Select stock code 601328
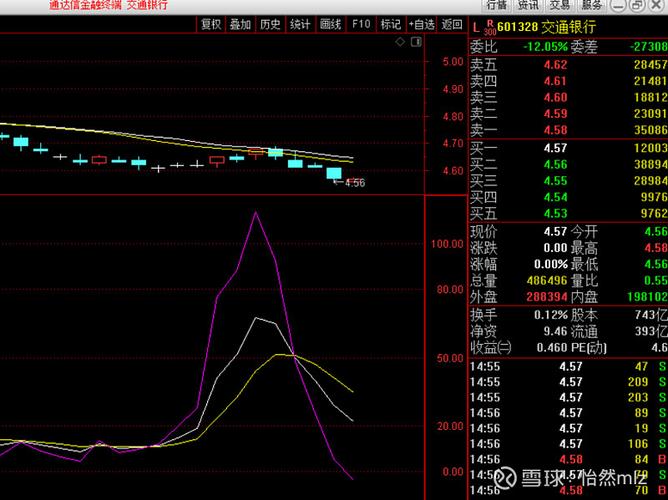This screenshot has width=668, height=500. (x=518, y=27)
